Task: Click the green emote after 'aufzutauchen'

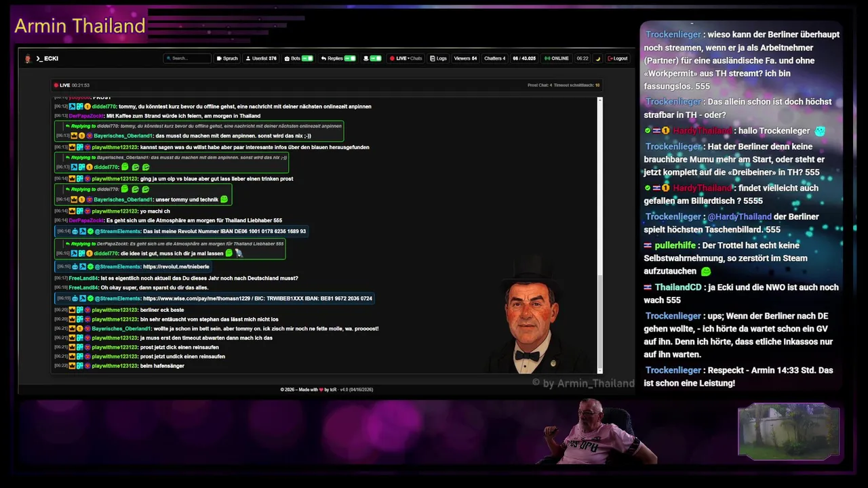Action: [705, 271]
